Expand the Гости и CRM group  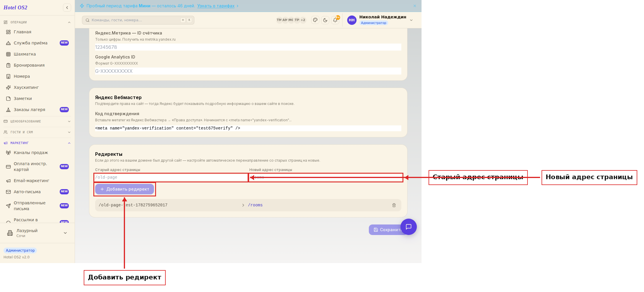[x=37, y=132]
